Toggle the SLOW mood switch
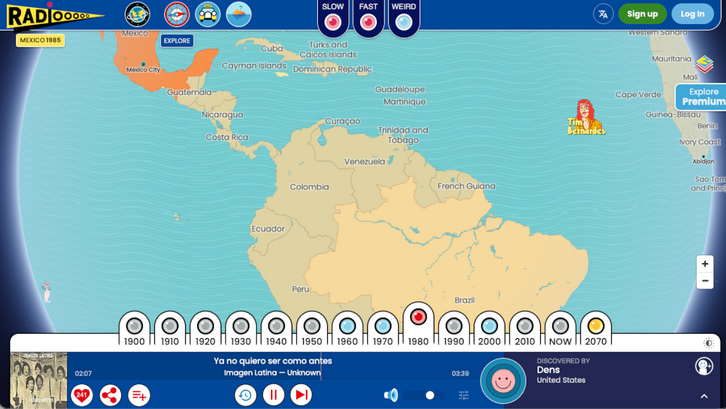Screen dimensions: 726x409 (x=332, y=22)
